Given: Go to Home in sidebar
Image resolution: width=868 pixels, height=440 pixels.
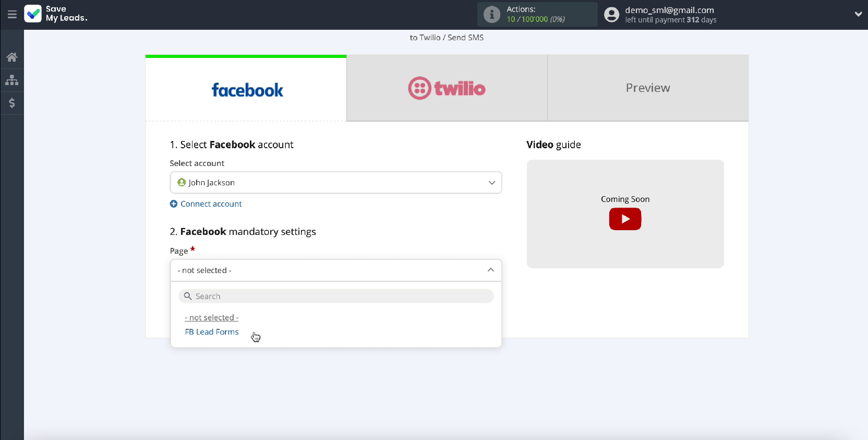Looking at the screenshot, I should 12,57.
